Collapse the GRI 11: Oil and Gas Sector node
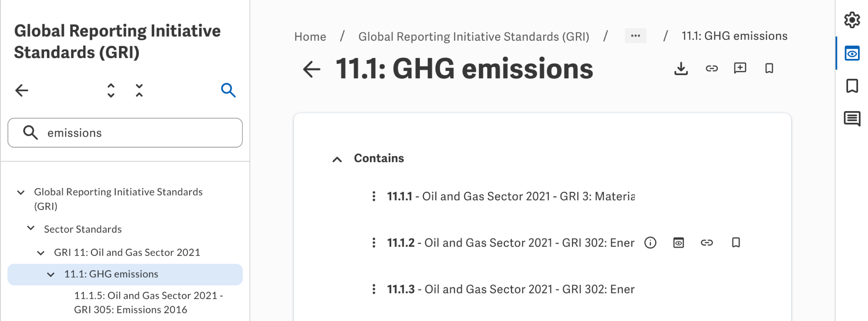The height and width of the screenshot is (321, 868). (41, 253)
